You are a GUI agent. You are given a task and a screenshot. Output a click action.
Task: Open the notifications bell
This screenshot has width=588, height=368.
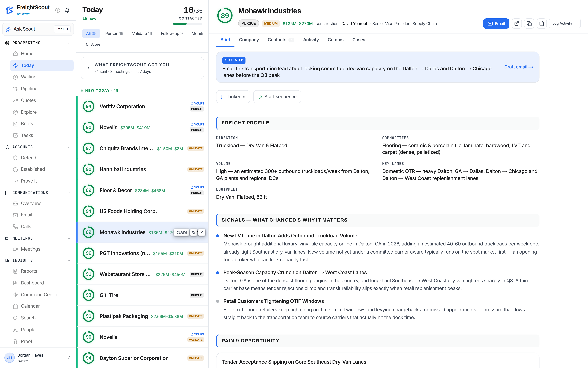point(67,10)
